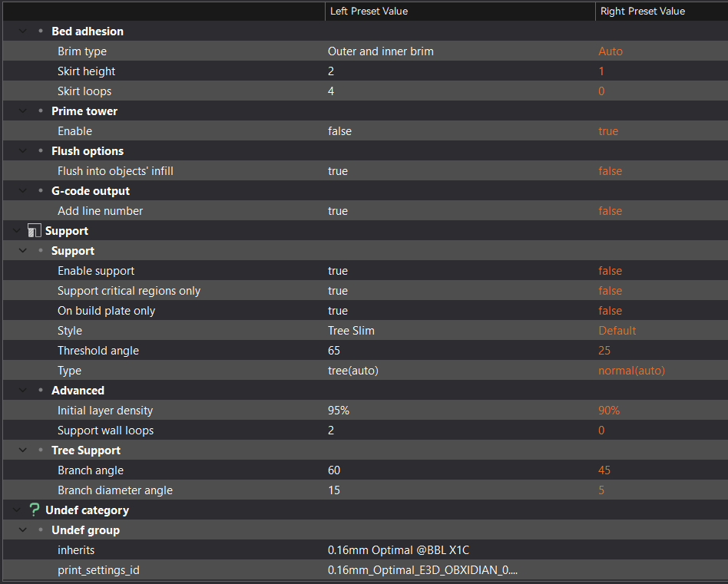Collapse the Prime tower group chevron
Image resolution: width=728 pixels, height=584 pixels.
click(22, 111)
